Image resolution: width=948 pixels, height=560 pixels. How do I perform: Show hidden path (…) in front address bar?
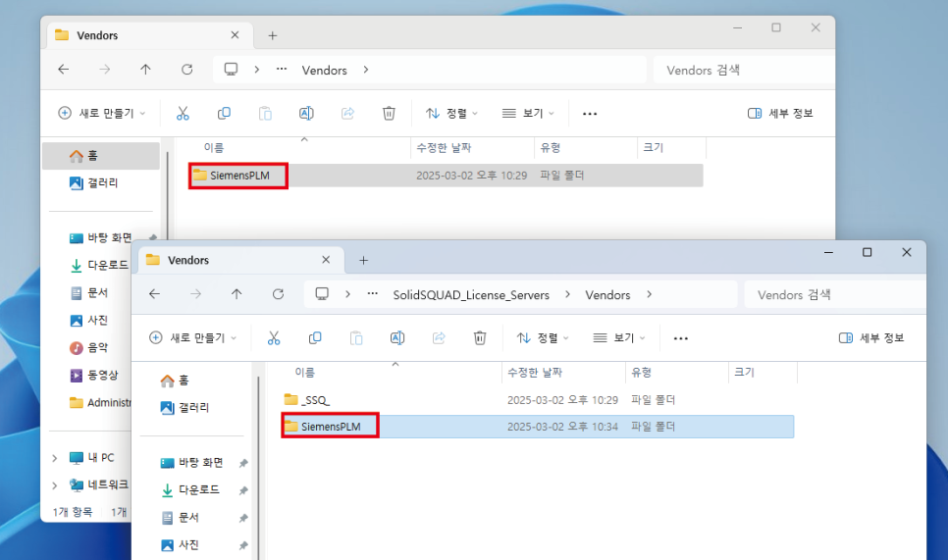(373, 294)
